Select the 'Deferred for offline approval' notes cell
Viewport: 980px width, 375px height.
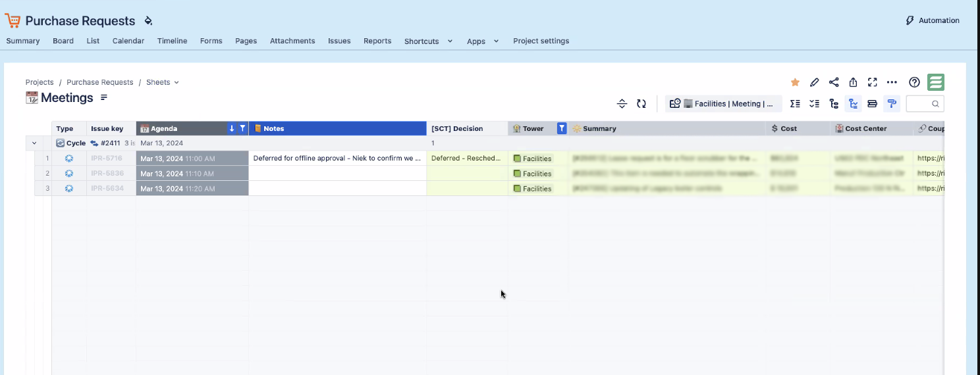pos(337,159)
